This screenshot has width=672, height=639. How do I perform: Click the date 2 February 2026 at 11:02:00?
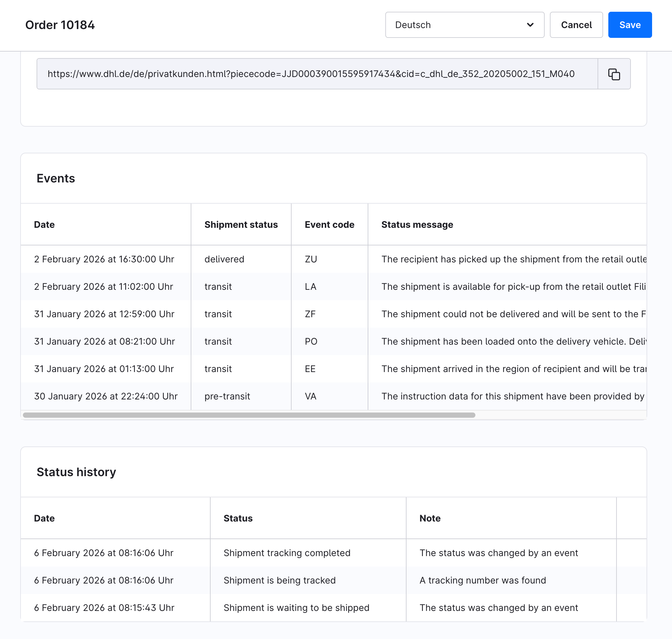coord(104,287)
